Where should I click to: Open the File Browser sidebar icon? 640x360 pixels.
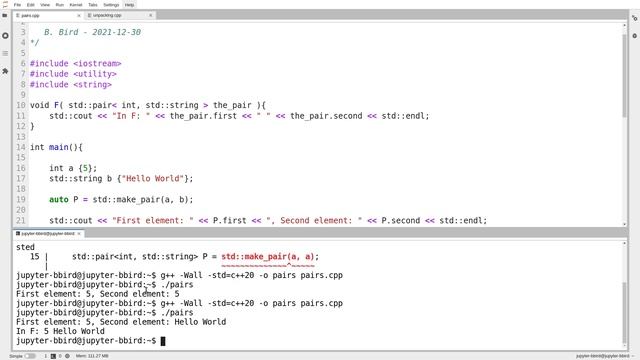(x=5, y=16)
